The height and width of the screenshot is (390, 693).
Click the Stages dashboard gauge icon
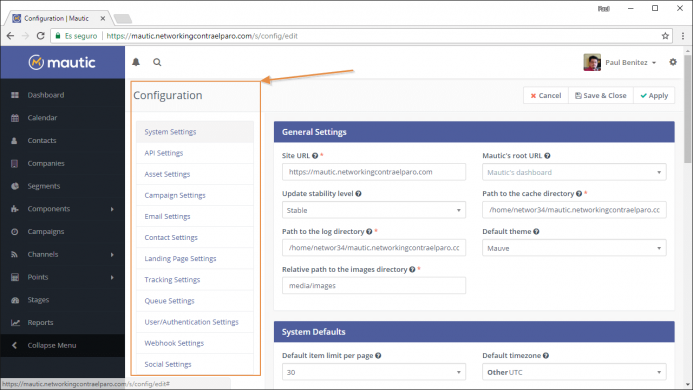point(15,300)
